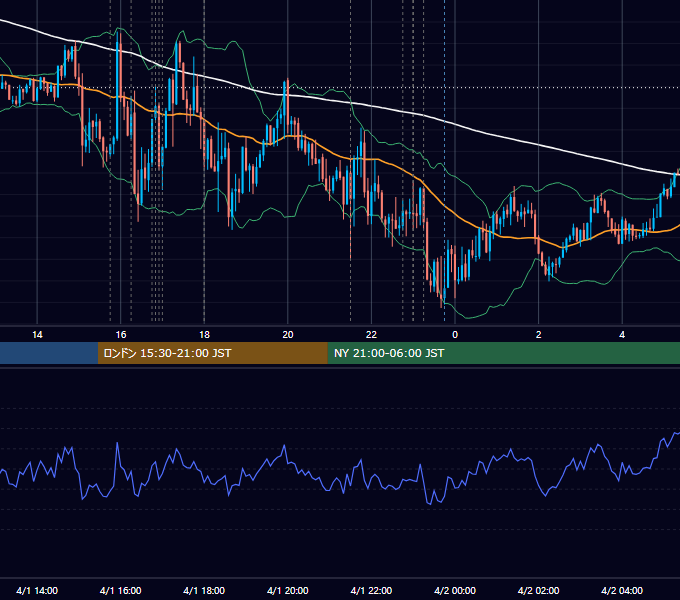This screenshot has width=680, height=600.
Task: Click the 14 hour label on the price chart axis
Action: point(37,335)
